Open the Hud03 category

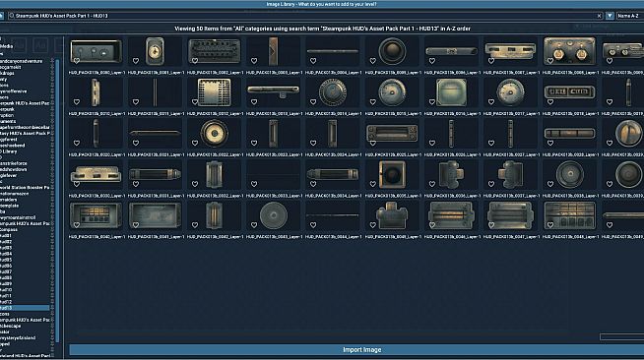point(6,248)
